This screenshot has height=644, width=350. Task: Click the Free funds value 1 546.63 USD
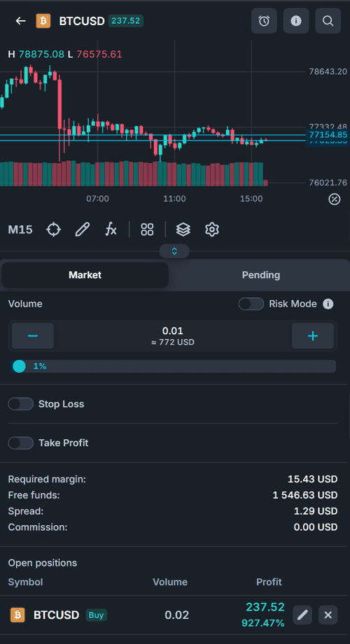point(305,495)
